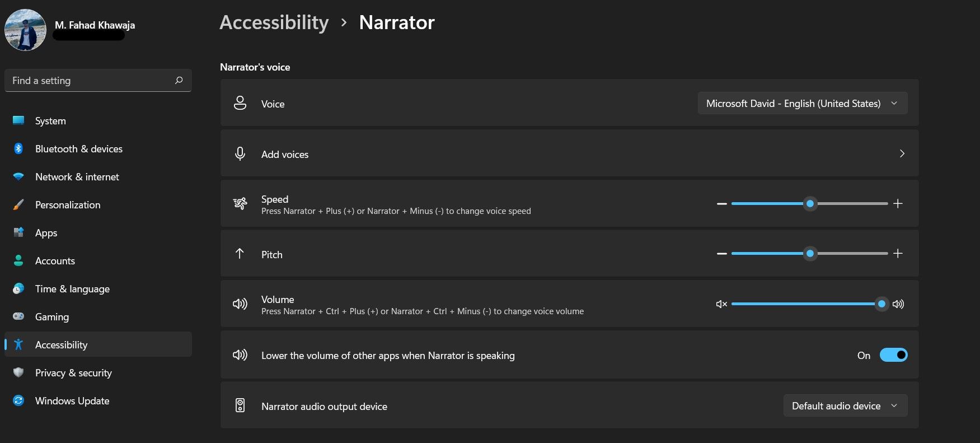The width and height of the screenshot is (980, 443).
Task: Open the Voice selection dropdown
Action: click(802, 104)
